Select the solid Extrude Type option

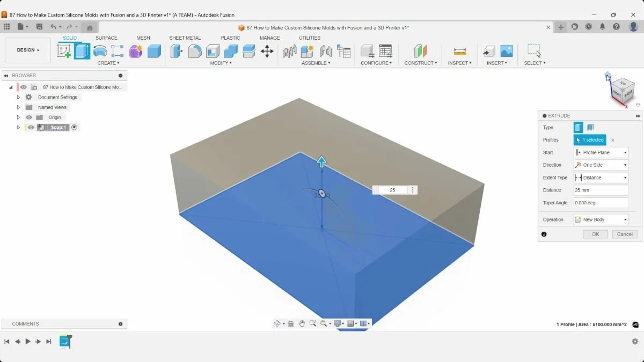click(x=578, y=128)
